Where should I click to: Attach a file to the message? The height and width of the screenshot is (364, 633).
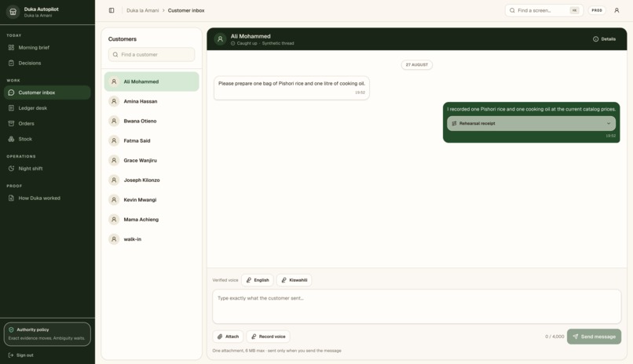(x=228, y=337)
